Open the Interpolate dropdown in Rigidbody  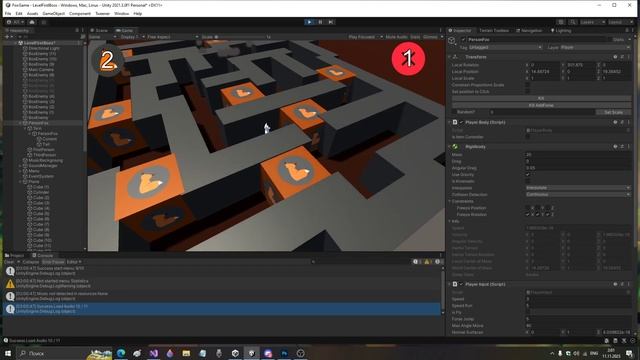pos(578,188)
